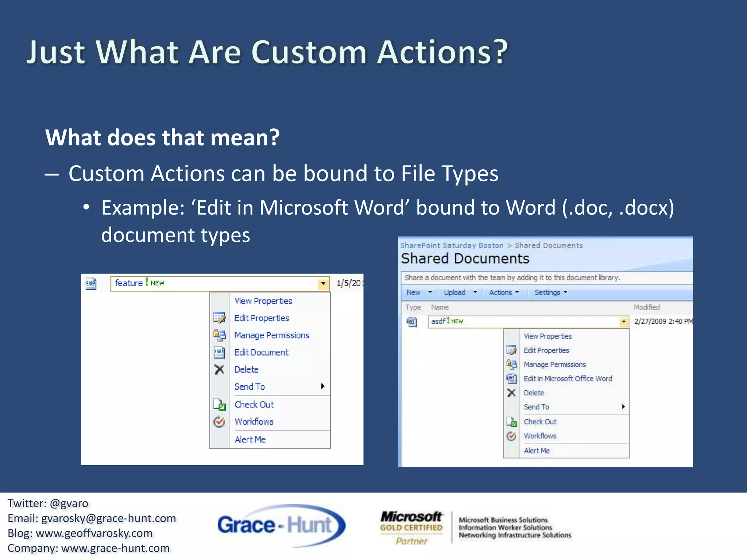Choose Edit in Microsoft Office Word

568,379
